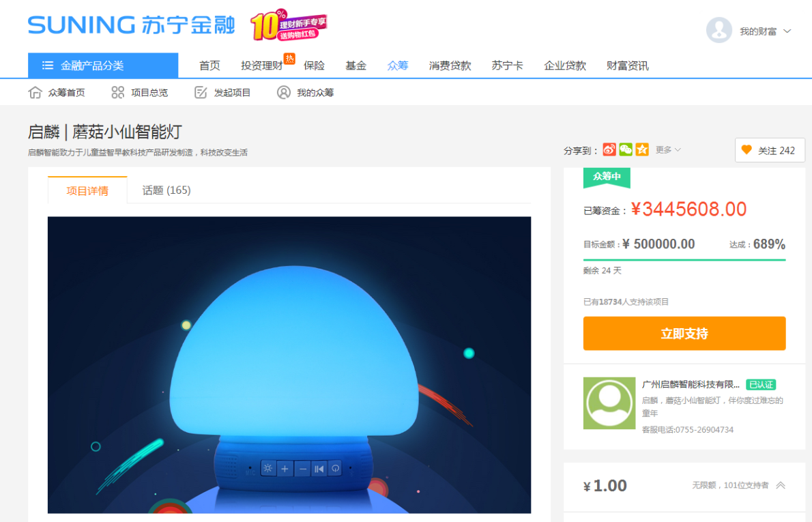Click the green funding progress bar

click(684, 259)
